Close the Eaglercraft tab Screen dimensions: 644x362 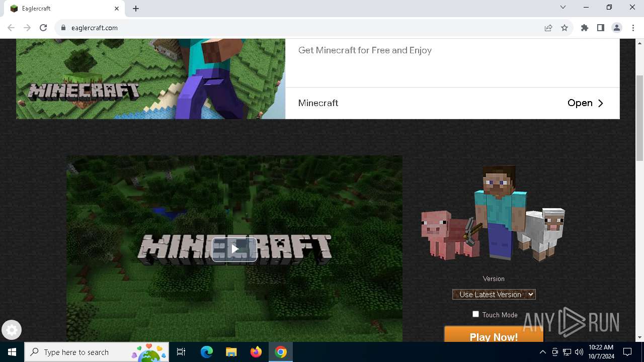coord(117,9)
